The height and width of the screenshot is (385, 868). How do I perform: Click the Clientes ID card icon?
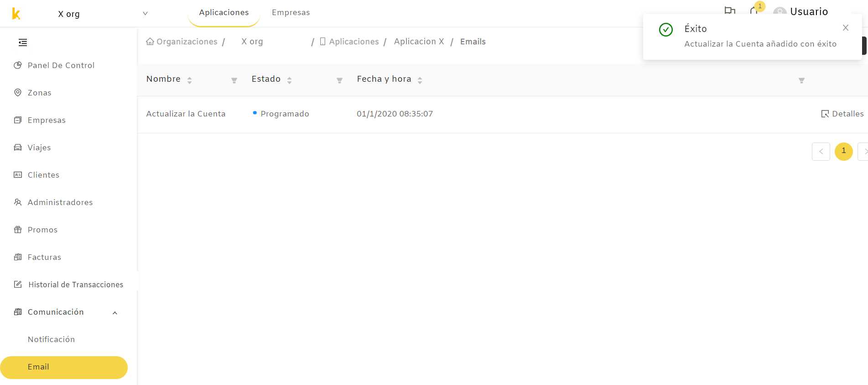(x=18, y=174)
